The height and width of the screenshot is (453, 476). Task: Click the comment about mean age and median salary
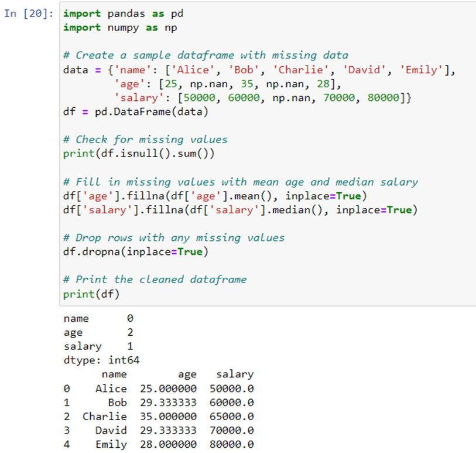pyautogui.click(x=241, y=182)
